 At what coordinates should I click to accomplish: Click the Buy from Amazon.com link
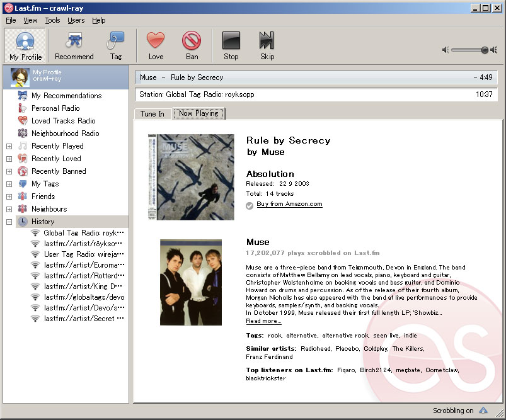tap(289, 204)
